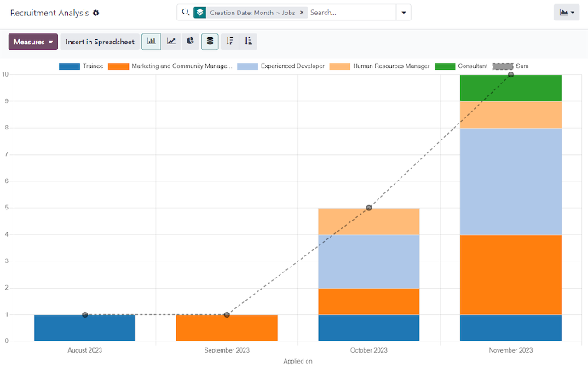The height and width of the screenshot is (367, 588).
Task: Expand the search options dropdown arrow
Action: pos(403,13)
